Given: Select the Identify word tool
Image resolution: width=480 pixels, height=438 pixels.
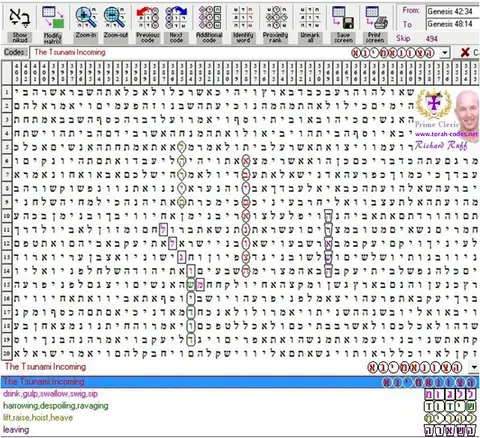Looking at the screenshot, I should pos(243,17).
